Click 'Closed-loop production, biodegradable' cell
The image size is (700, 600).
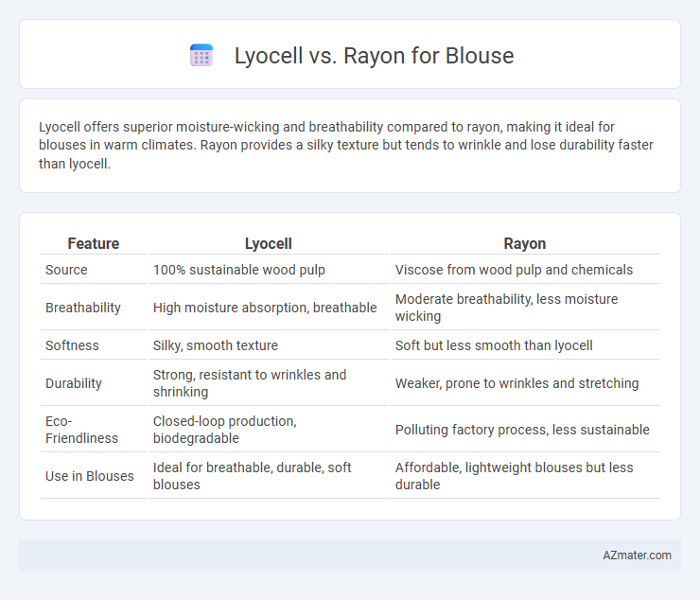pos(224,430)
